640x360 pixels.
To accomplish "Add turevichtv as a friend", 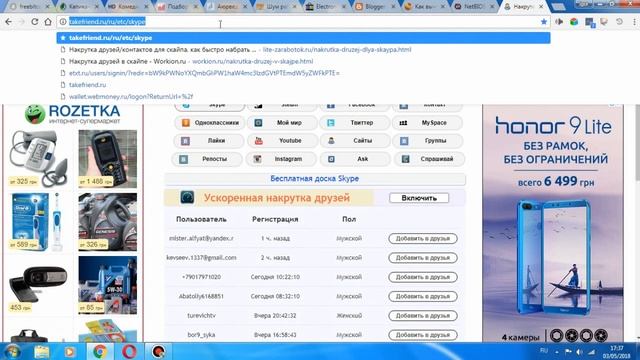I will 423,316.
